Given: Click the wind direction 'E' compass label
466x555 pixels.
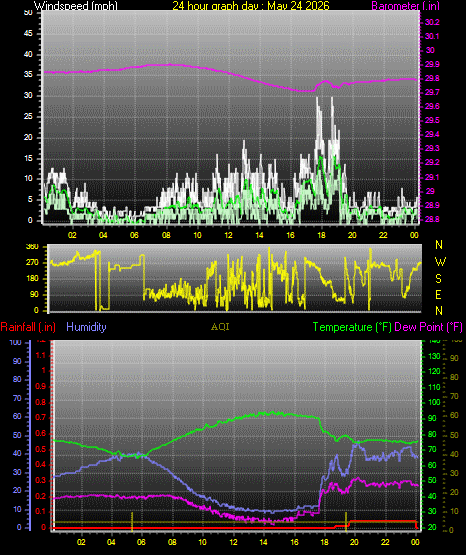Looking at the screenshot, I should coord(438,294).
